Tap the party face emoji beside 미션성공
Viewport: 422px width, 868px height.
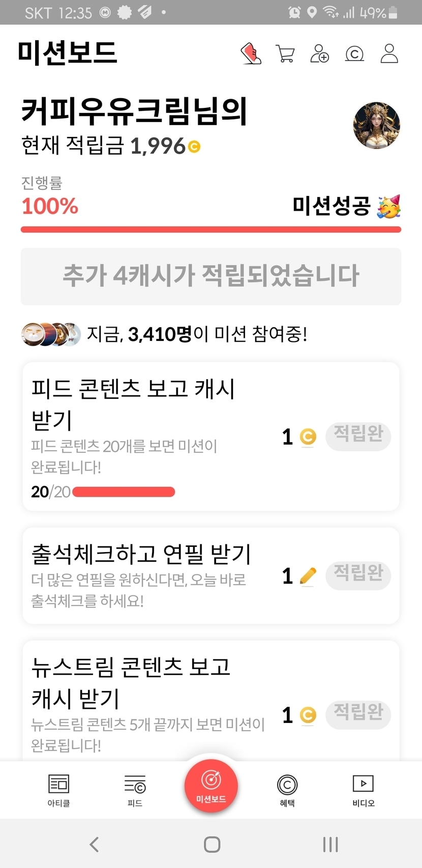389,206
